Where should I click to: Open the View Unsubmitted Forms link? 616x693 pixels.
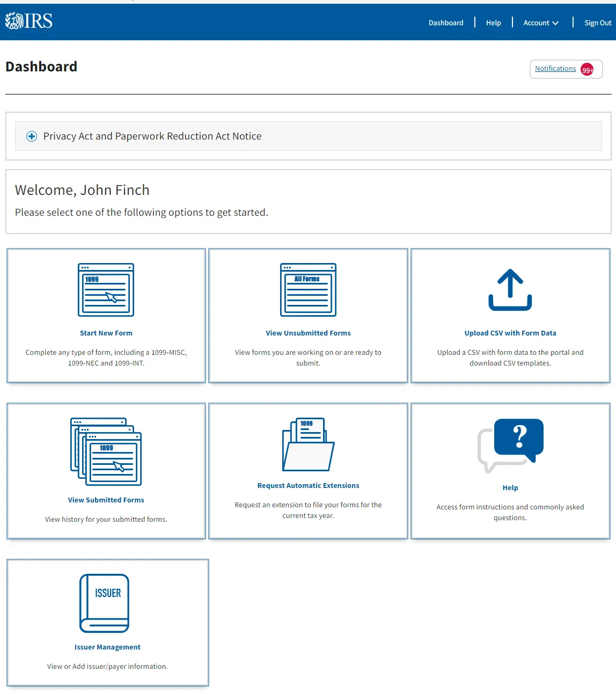tap(308, 333)
